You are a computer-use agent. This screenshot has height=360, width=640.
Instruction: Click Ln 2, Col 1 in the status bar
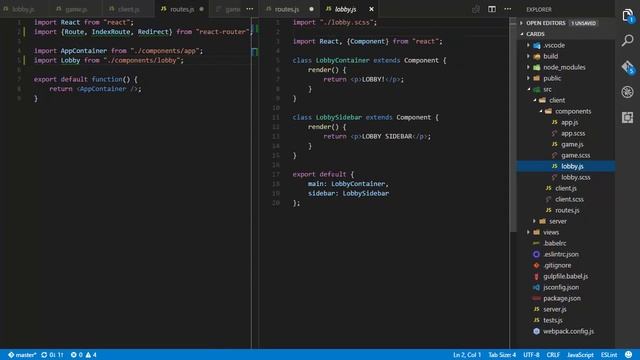[467, 355]
